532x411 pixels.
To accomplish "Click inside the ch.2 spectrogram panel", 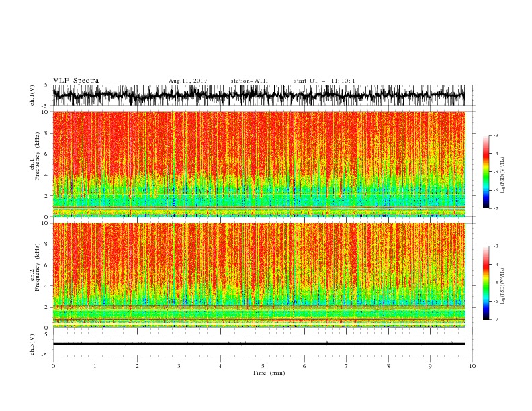I will (259, 275).
